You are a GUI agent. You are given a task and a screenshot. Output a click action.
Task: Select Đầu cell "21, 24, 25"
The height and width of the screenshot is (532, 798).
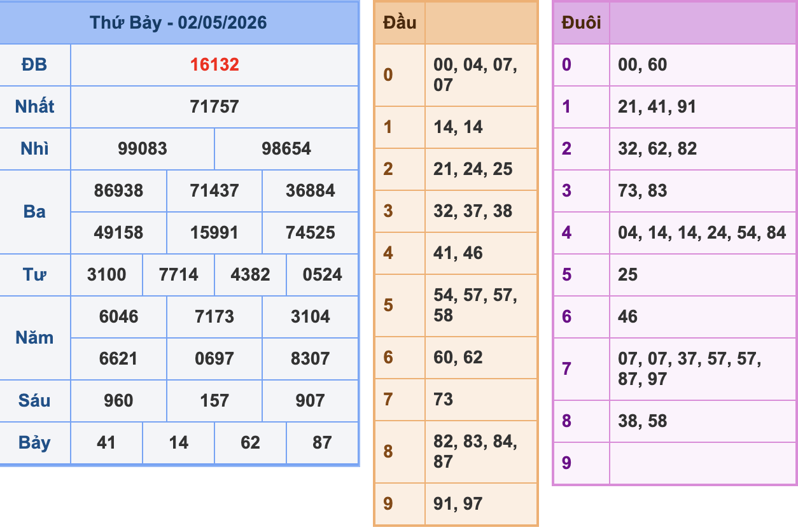tap(481, 169)
